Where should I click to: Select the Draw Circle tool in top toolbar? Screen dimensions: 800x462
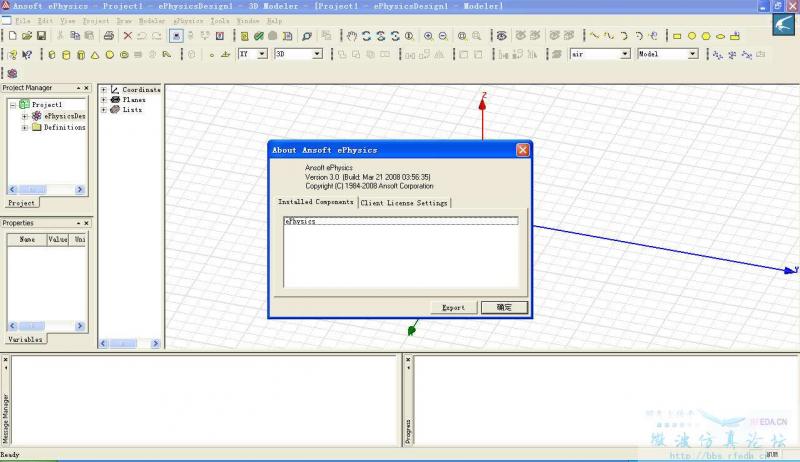692,36
